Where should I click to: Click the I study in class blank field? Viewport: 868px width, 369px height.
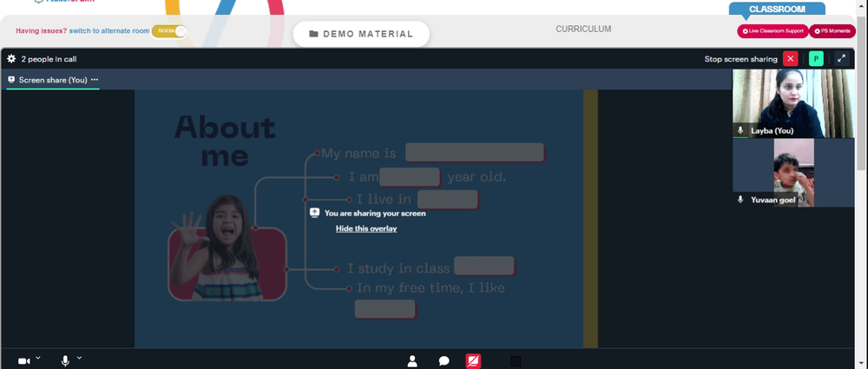click(x=484, y=266)
